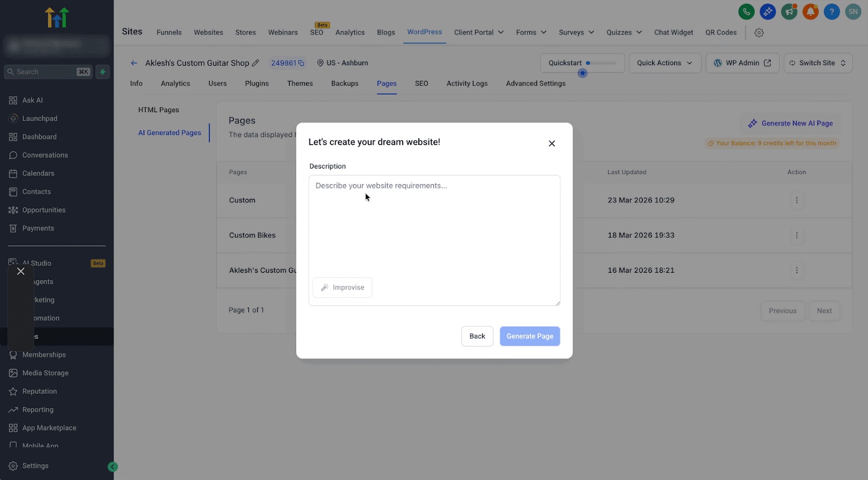
Task: Open the orange bell notifications icon
Action: (810, 11)
